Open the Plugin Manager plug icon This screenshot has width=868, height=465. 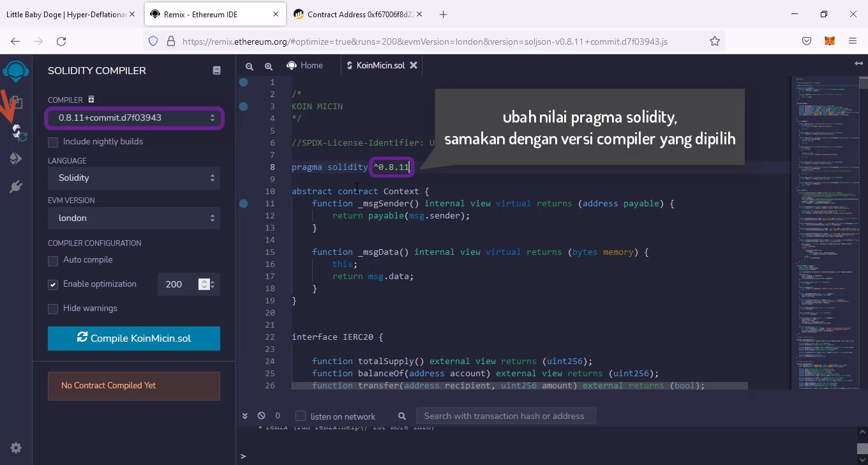point(16,187)
